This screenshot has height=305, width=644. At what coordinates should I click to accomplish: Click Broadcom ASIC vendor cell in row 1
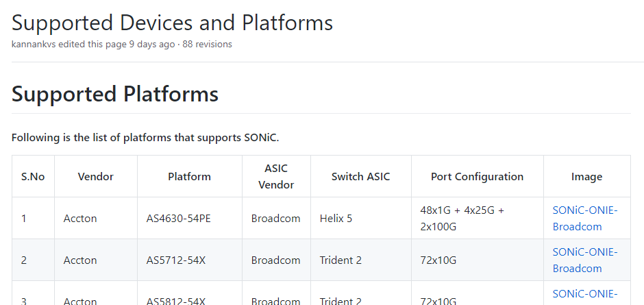[x=275, y=218]
